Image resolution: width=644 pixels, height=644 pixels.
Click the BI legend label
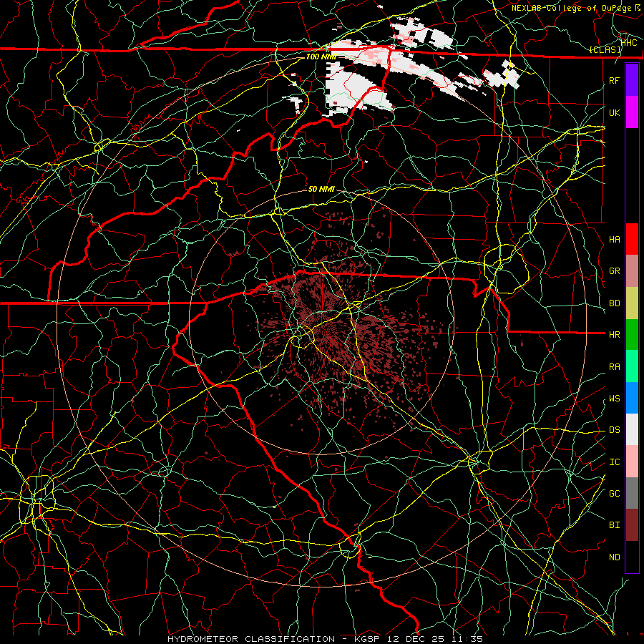614,525
